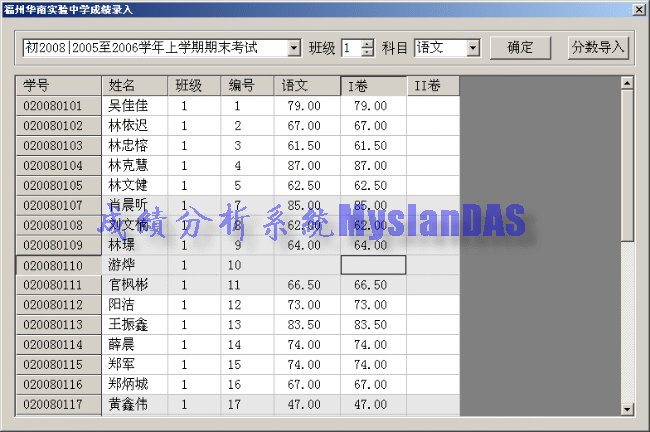Increase class number with spinner up arrow
The width and height of the screenshot is (650, 432).
(x=367, y=43)
